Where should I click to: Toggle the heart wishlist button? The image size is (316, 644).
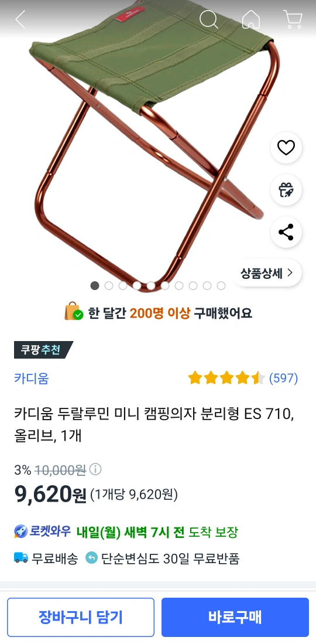pyautogui.click(x=286, y=148)
